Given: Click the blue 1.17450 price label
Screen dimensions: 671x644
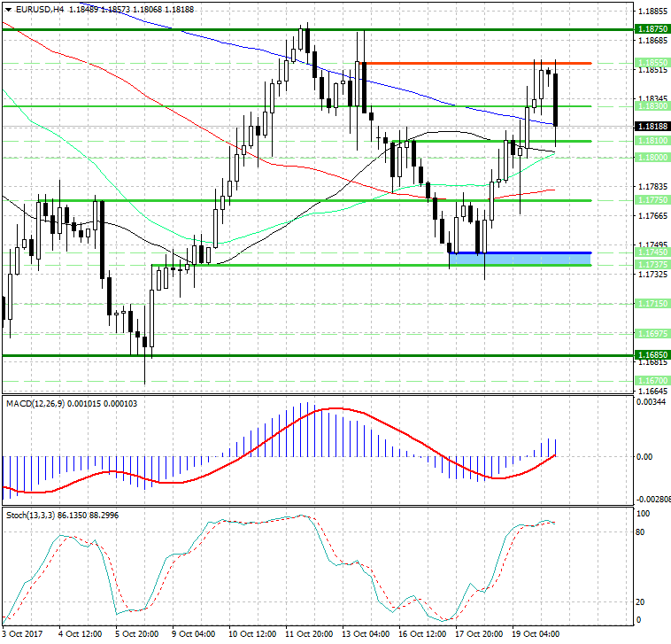Looking at the screenshot, I should tap(652, 253).
